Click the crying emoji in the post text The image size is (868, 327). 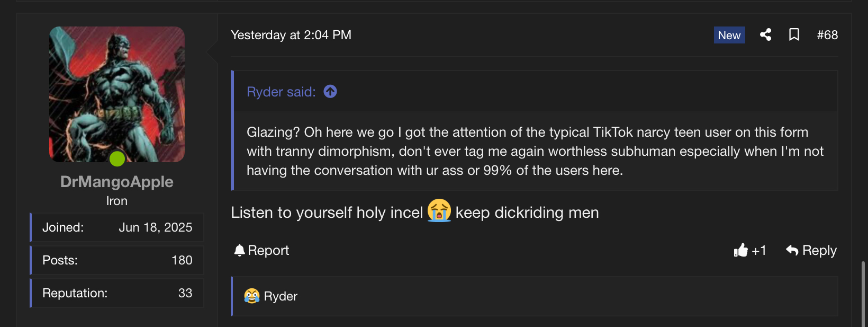439,211
